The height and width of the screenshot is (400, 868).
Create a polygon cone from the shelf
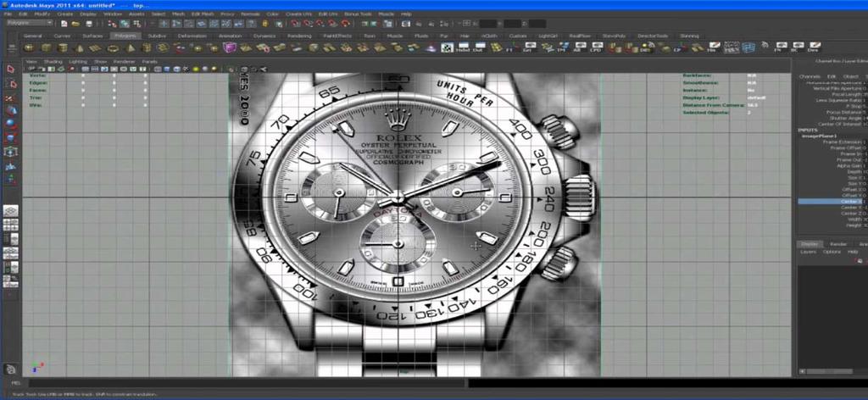click(79, 48)
